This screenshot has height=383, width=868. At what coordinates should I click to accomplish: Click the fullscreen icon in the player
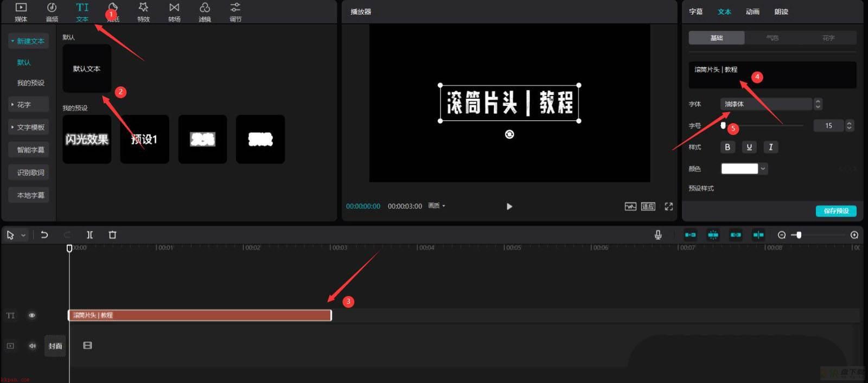[668, 207]
